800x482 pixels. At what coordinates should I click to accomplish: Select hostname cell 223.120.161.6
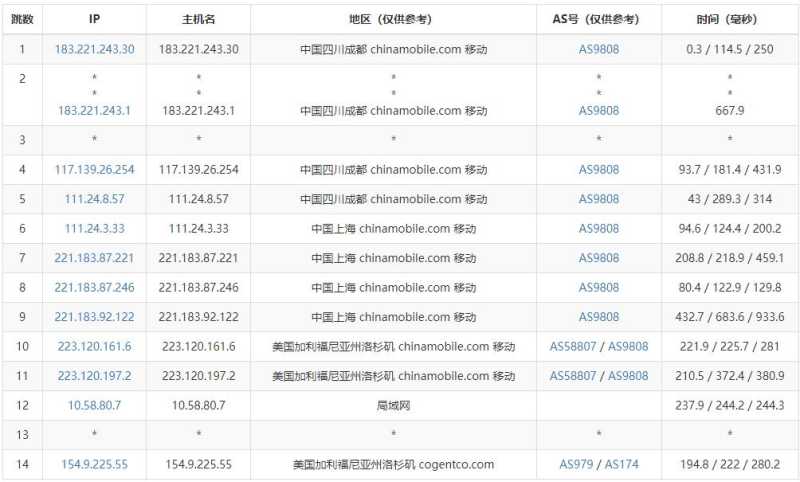tap(198, 346)
